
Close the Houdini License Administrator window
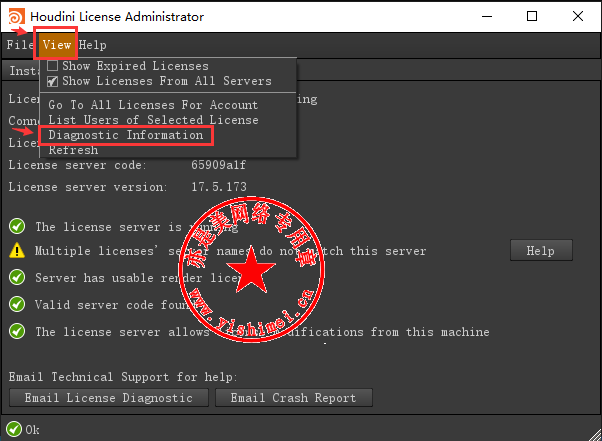pyautogui.click(x=578, y=17)
